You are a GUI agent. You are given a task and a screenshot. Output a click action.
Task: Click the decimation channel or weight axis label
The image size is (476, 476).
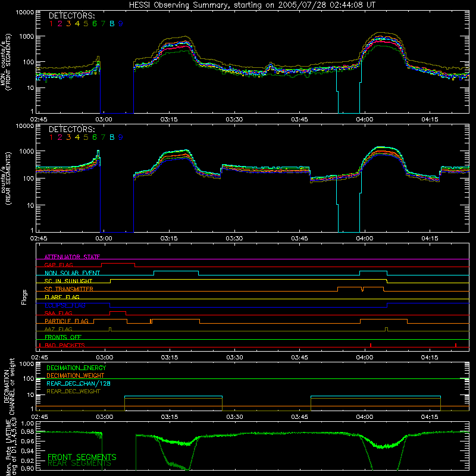pyautogui.click(x=9, y=386)
